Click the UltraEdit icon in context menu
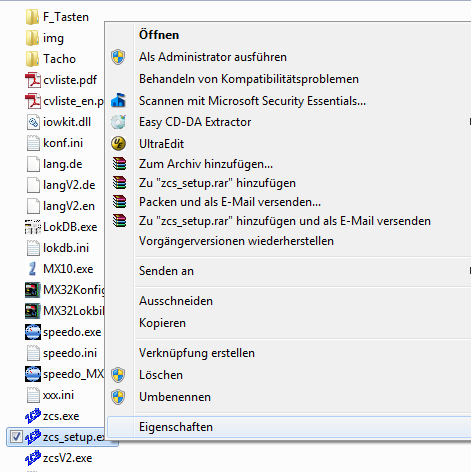This screenshot has width=471, height=472. pyautogui.click(x=118, y=144)
